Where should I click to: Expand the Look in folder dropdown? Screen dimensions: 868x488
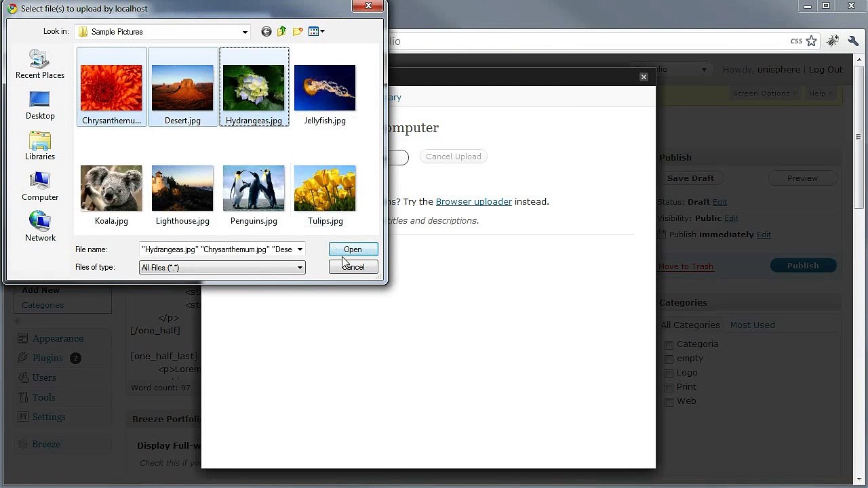245,32
